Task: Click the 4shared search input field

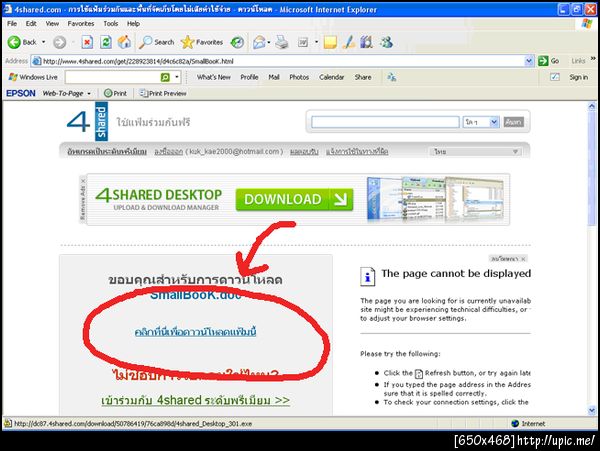Action: pyautogui.click(x=385, y=122)
